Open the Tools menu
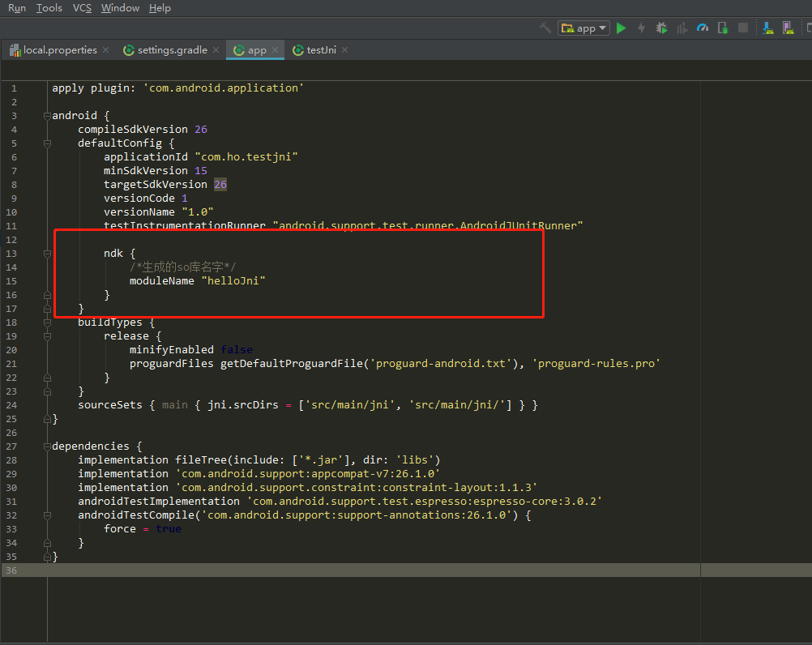This screenshot has width=812, height=645. tap(49, 8)
